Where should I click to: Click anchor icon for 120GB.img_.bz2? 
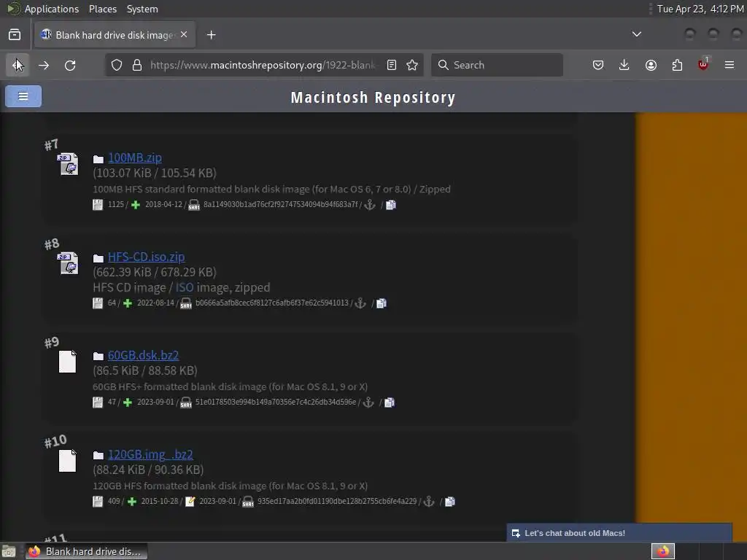tap(429, 502)
